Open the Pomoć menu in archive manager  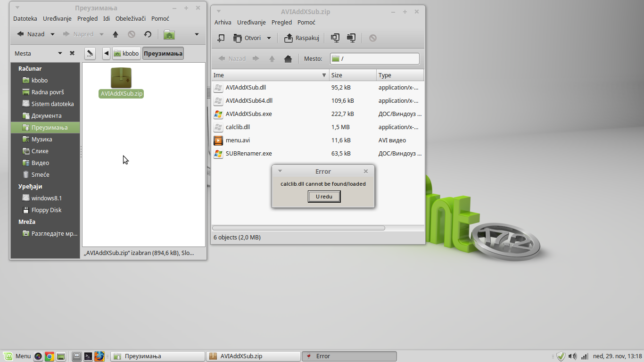[x=306, y=22]
